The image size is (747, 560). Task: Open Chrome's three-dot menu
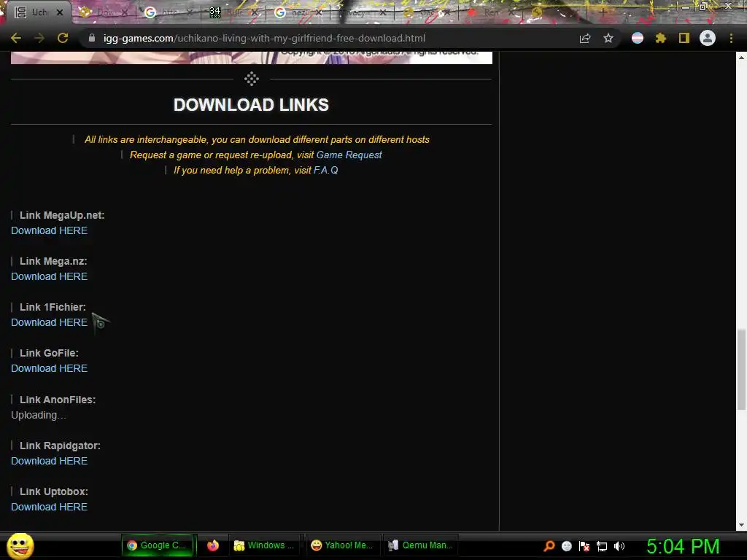[731, 38]
